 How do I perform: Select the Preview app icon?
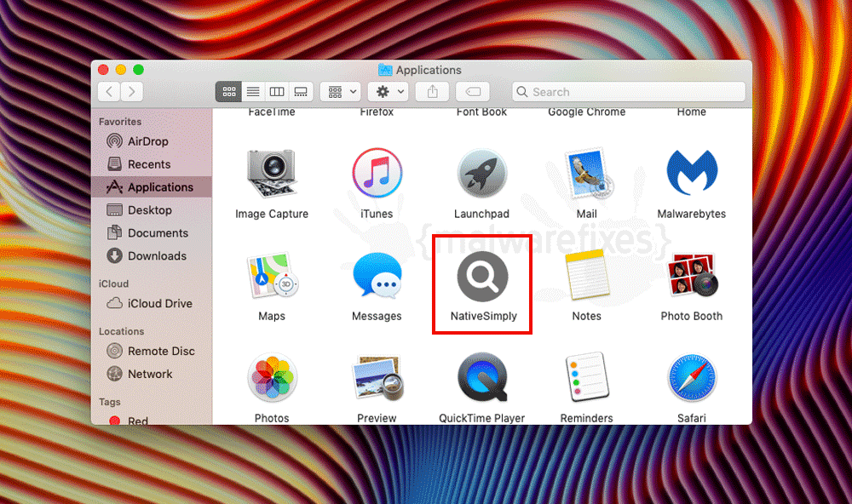[x=377, y=378]
